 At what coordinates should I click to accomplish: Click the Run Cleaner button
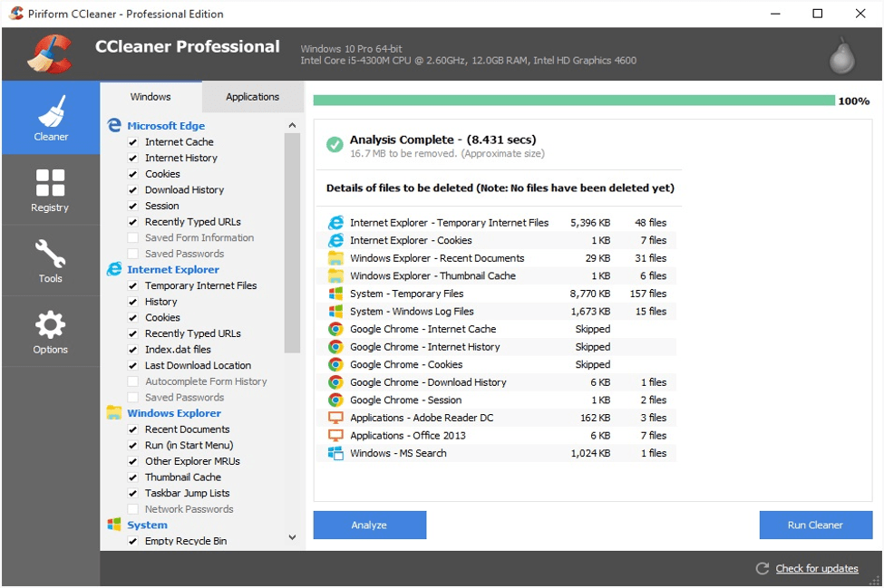815,525
